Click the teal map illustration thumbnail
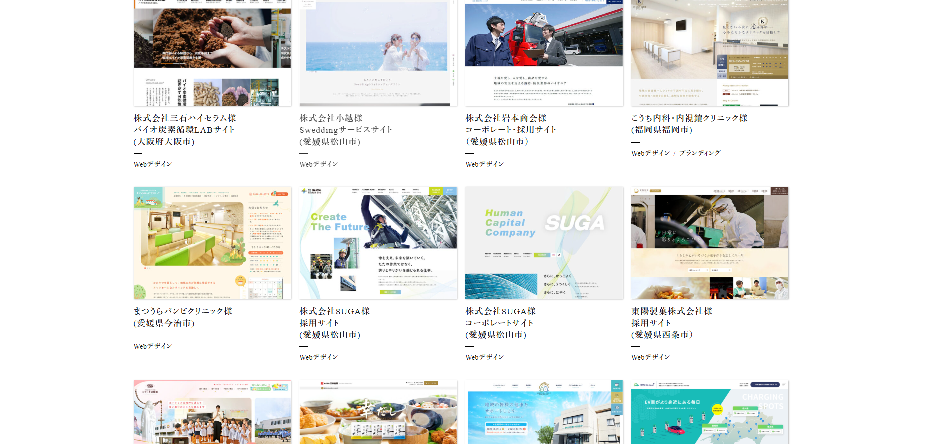 [709, 412]
